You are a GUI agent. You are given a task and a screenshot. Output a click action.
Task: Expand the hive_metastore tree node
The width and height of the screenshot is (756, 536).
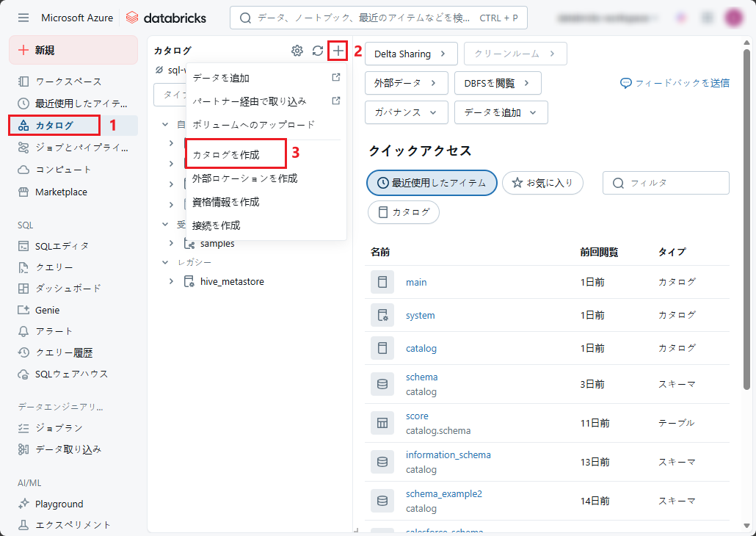(171, 281)
